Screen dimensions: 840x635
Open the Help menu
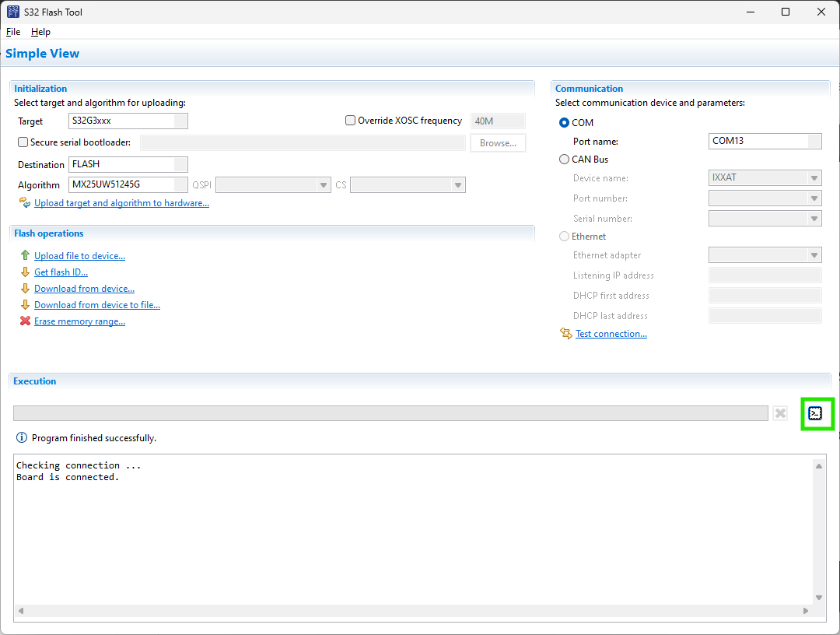pyautogui.click(x=40, y=32)
